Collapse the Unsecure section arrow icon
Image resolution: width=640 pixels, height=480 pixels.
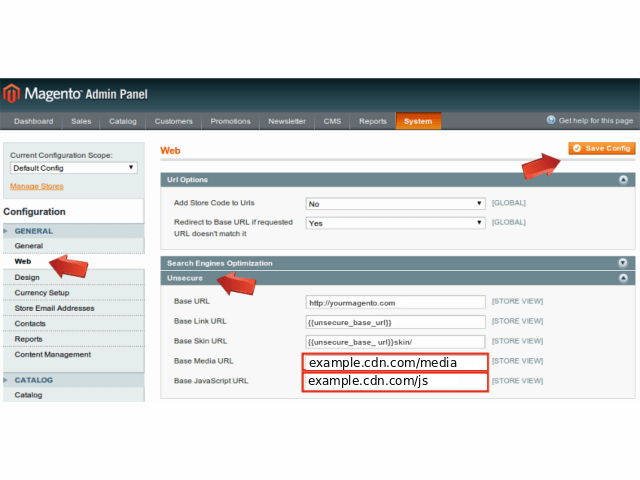[623, 278]
